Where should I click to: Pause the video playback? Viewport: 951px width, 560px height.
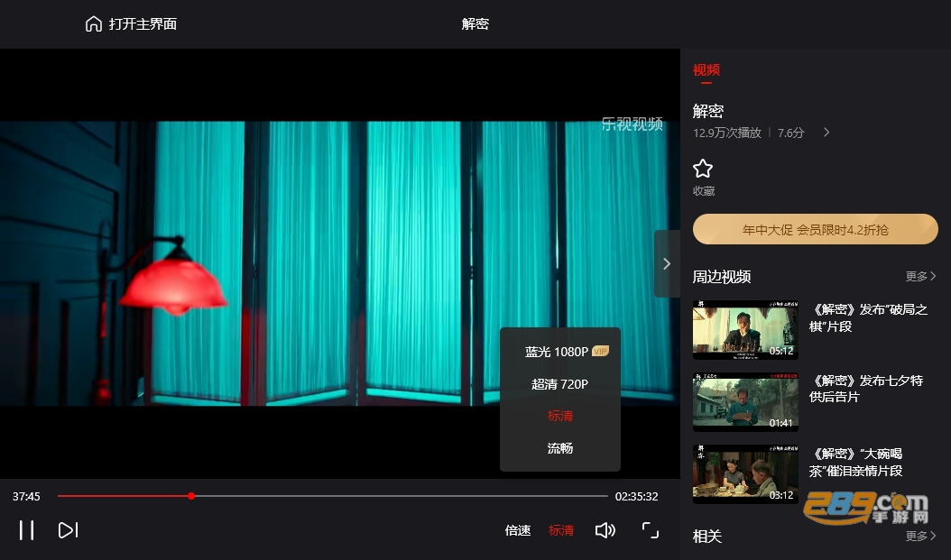26,530
